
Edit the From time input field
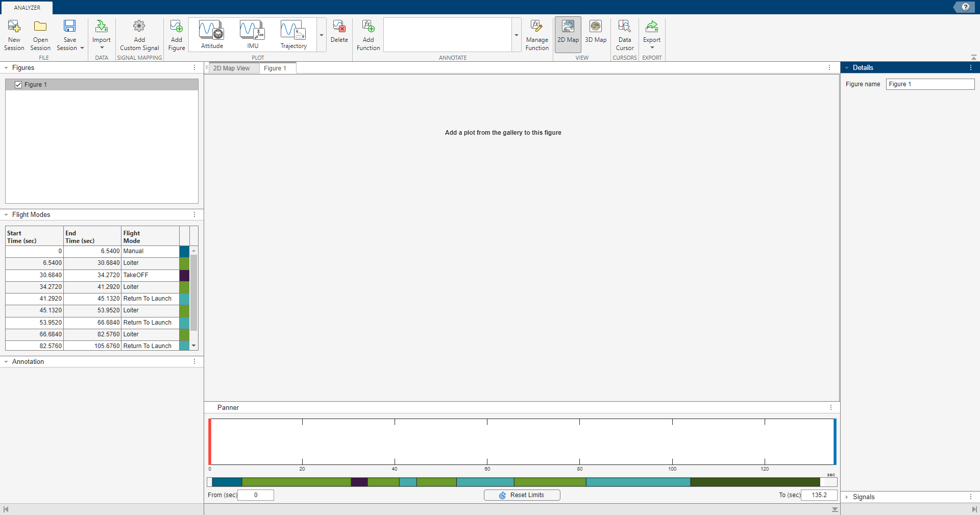pos(256,495)
